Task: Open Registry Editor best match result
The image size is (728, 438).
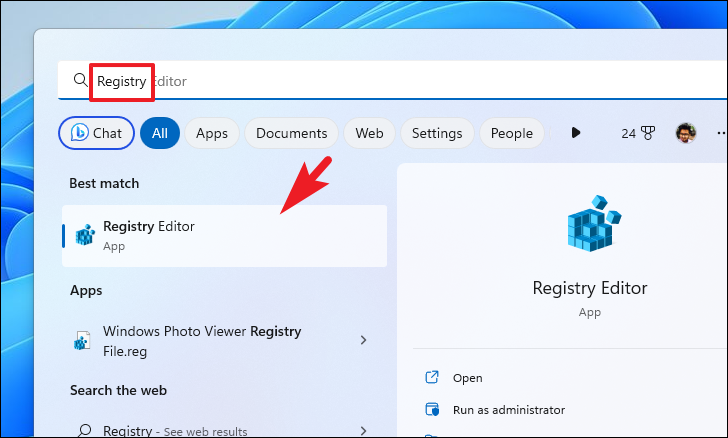Action: [224, 236]
